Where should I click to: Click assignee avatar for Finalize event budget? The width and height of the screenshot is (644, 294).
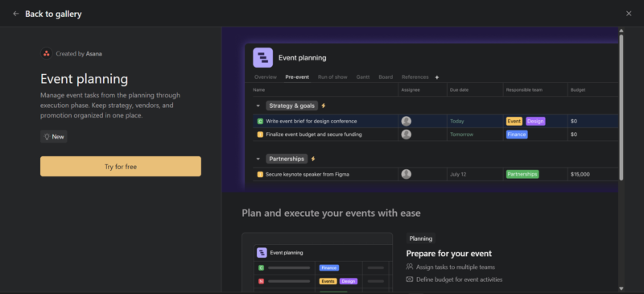(x=407, y=135)
